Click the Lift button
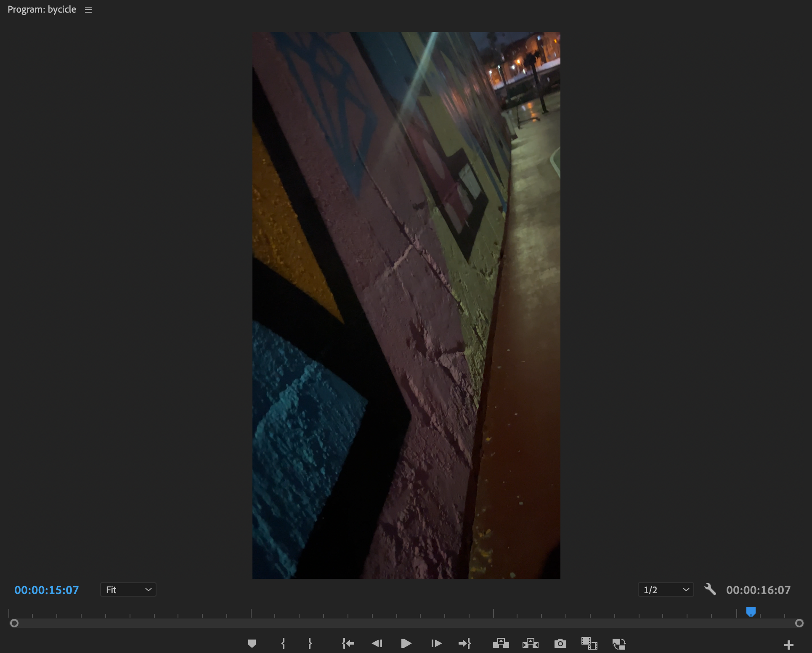 [x=501, y=643]
